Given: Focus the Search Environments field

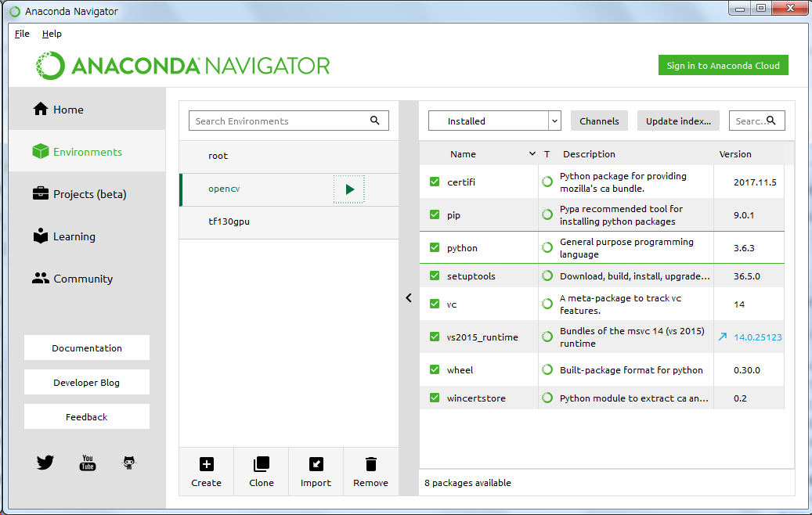Looking at the screenshot, I should point(288,121).
